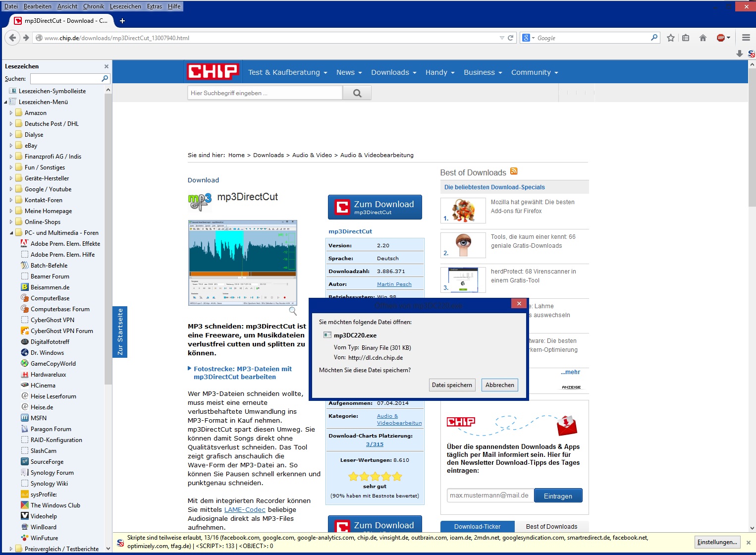Focus the newsletter email input field
This screenshot has width=756, height=555.
point(490,496)
